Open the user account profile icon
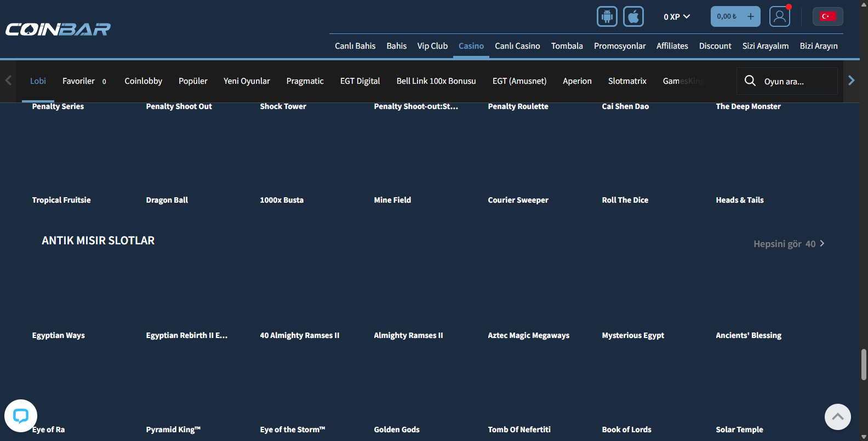The image size is (868, 441). coord(779,16)
